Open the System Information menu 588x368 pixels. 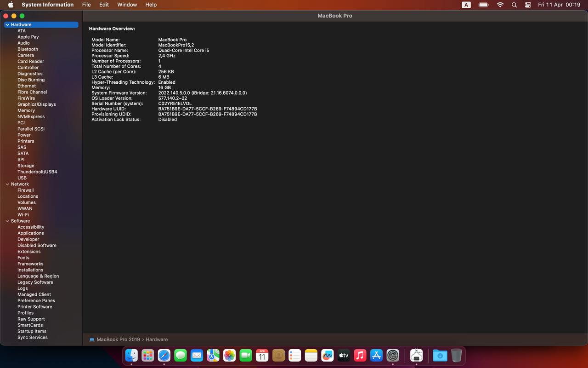point(47,5)
